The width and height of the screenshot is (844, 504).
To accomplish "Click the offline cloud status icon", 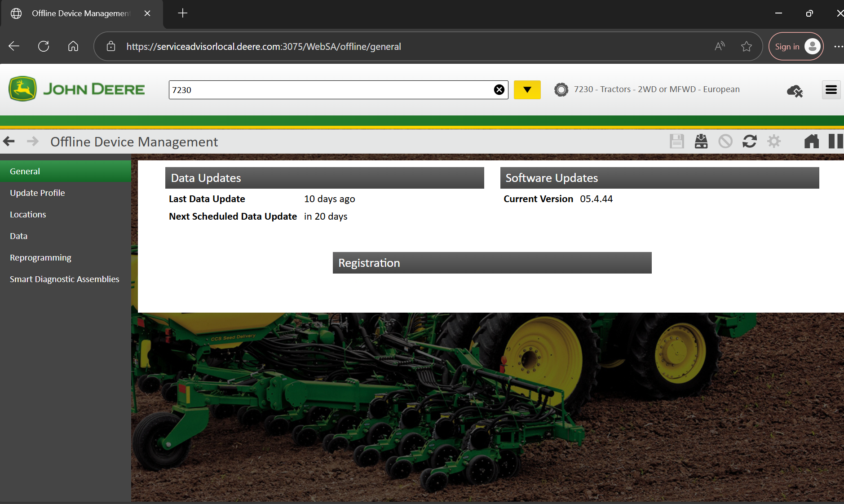I will 795,91.
